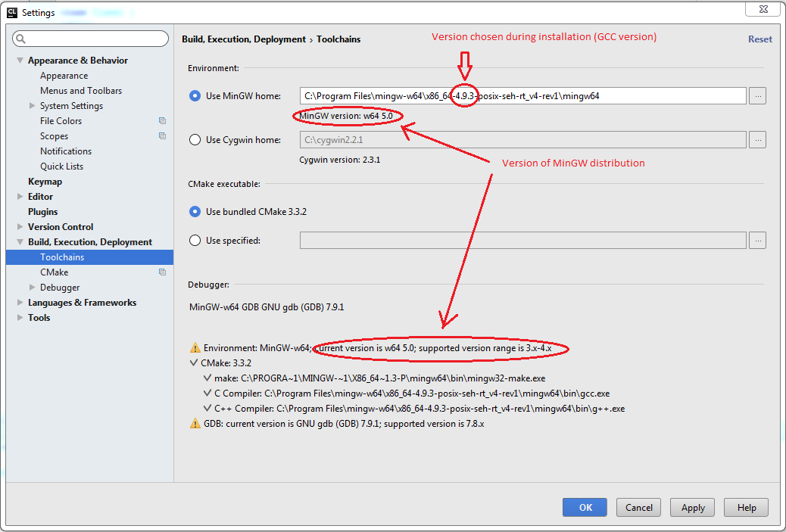Click the project-level icon beside Scopes
The width and height of the screenshot is (786, 532).
pos(162,136)
